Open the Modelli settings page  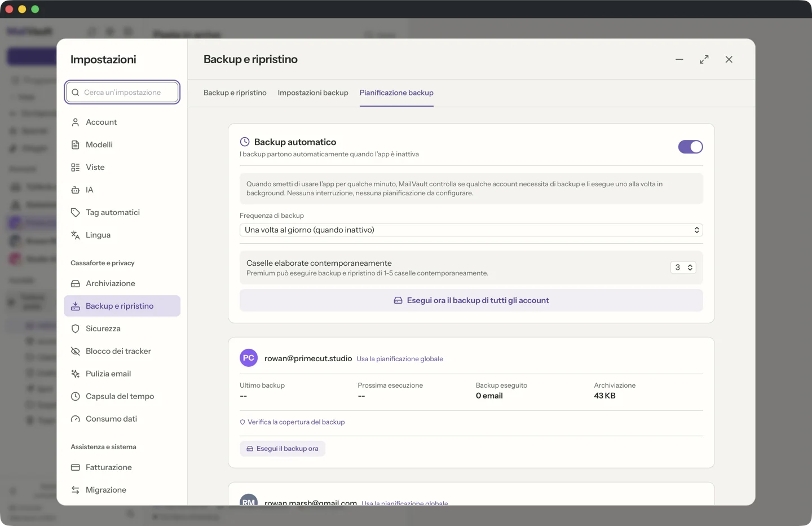pos(122,144)
